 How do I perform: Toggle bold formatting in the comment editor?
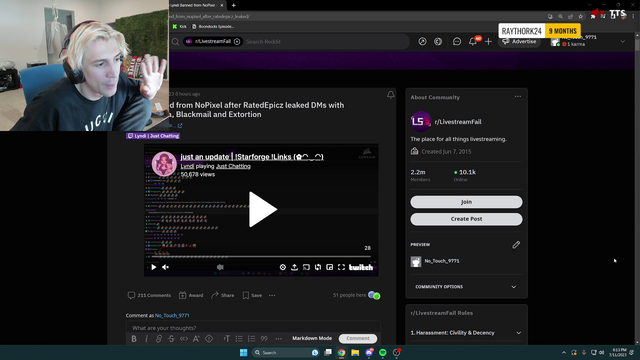click(x=134, y=338)
